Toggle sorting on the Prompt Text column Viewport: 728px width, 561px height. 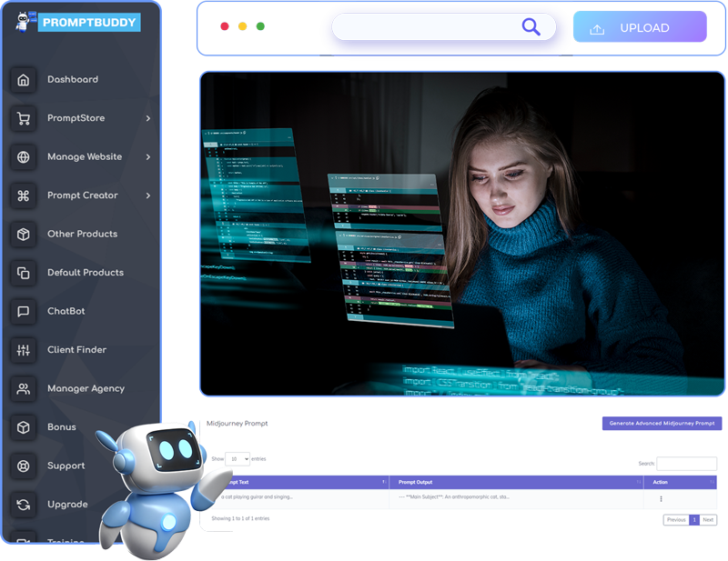(x=383, y=483)
